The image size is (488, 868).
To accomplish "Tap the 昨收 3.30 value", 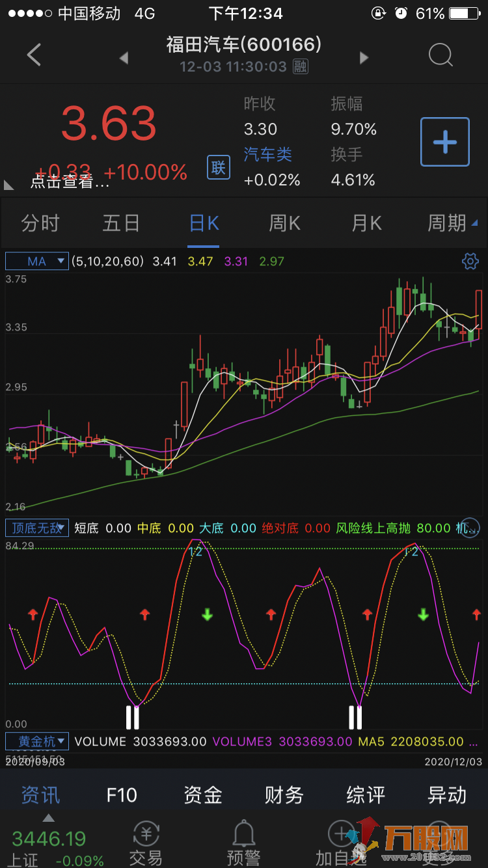I will click(260, 129).
